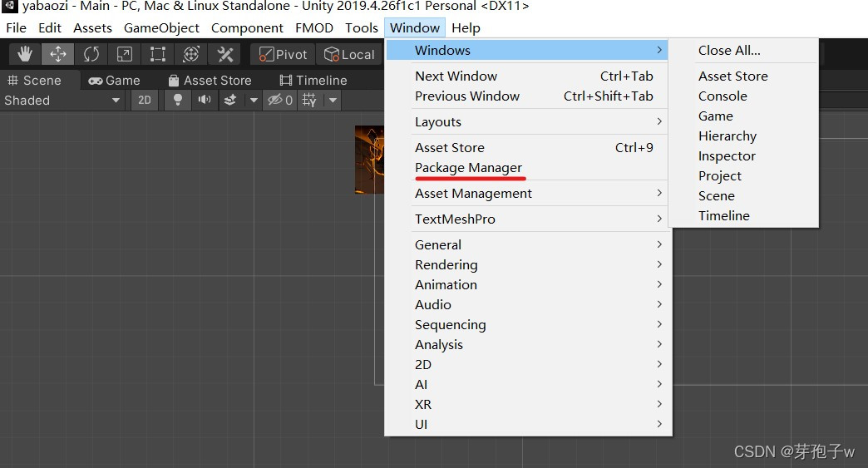Select Asset Store in Windows submenu
Screen dimensions: 868x468
[743, 76]
